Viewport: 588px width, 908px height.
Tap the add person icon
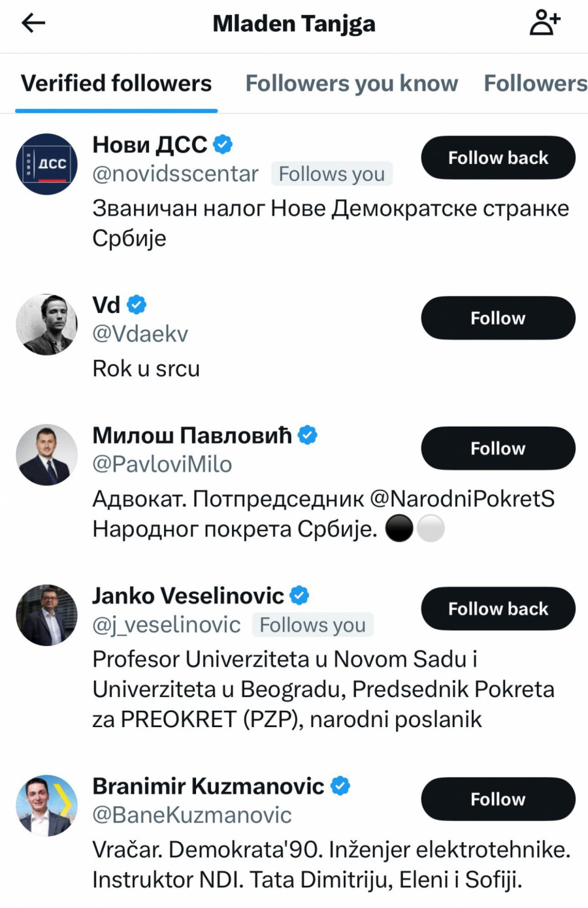click(544, 23)
